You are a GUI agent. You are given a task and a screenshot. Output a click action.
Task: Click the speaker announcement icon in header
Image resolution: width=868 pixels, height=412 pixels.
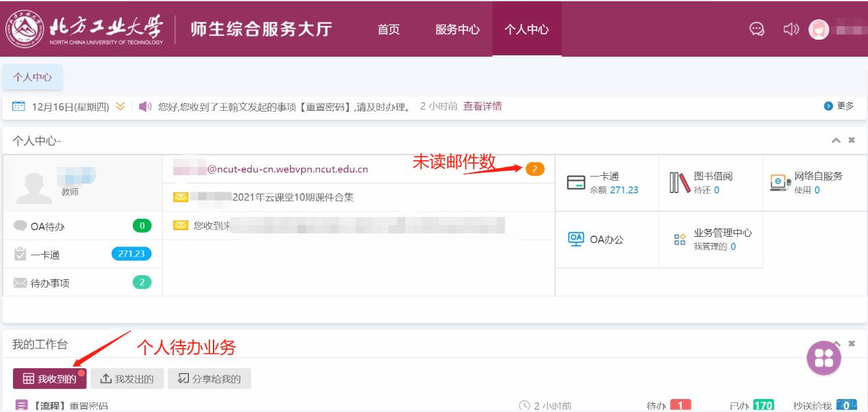click(x=791, y=29)
